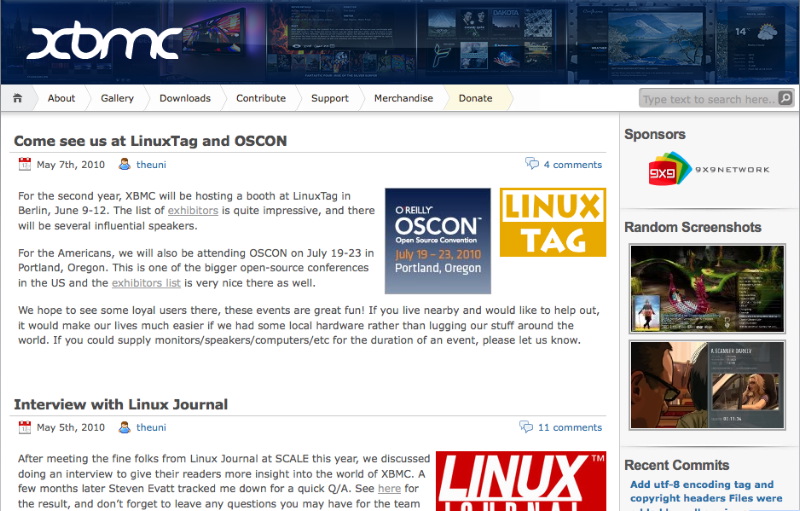Click the comment bubble icon beside 4 comments

[532, 164]
